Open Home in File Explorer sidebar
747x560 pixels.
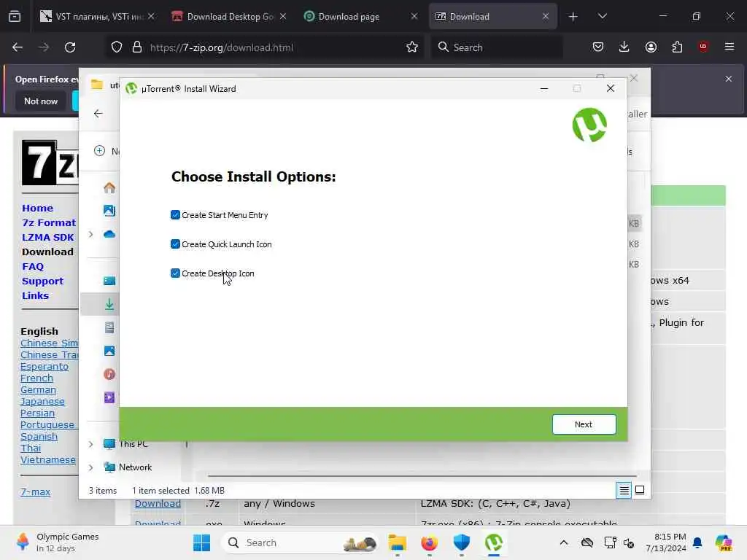(x=109, y=187)
